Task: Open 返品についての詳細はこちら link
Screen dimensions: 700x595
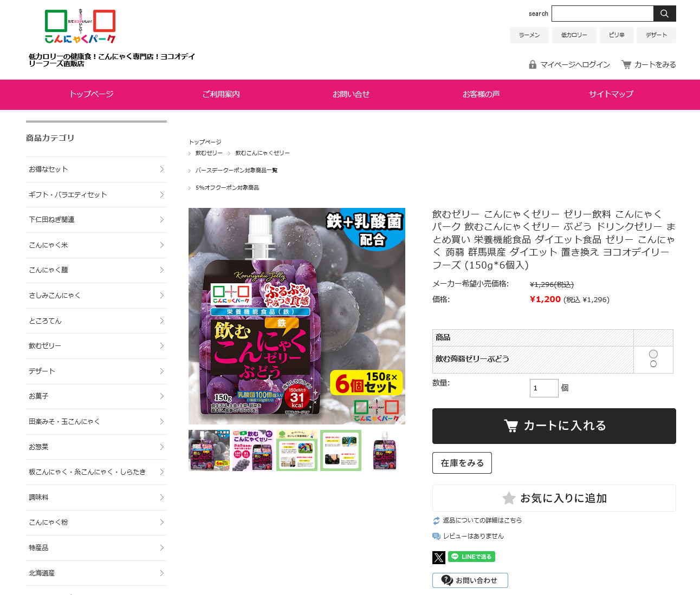Action: coord(483,520)
